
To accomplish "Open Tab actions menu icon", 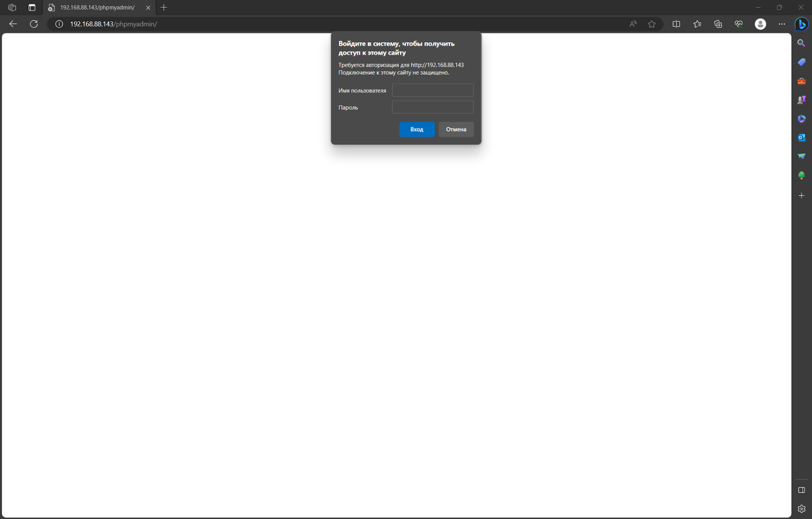I will click(32, 8).
